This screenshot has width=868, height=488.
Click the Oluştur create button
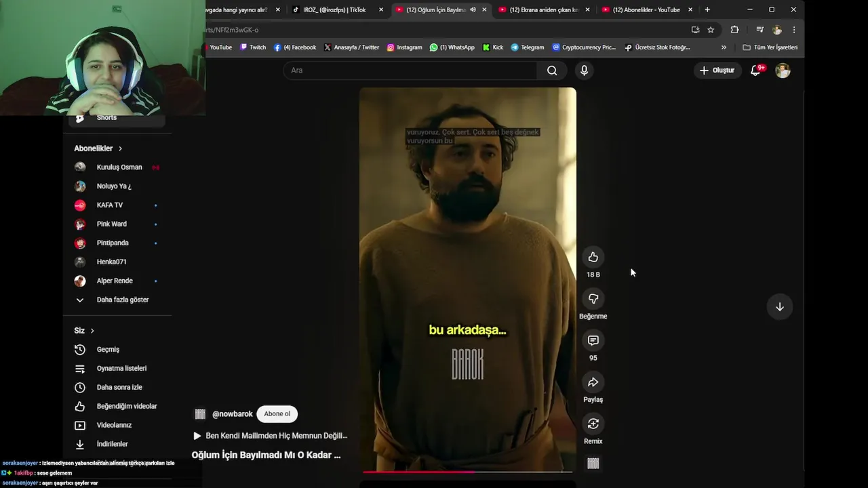[x=717, y=70]
